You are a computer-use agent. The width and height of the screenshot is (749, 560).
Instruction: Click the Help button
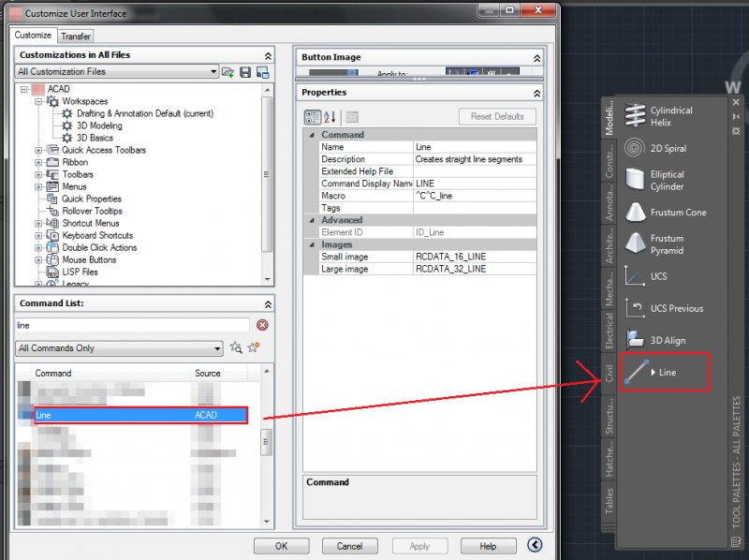click(488, 546)
